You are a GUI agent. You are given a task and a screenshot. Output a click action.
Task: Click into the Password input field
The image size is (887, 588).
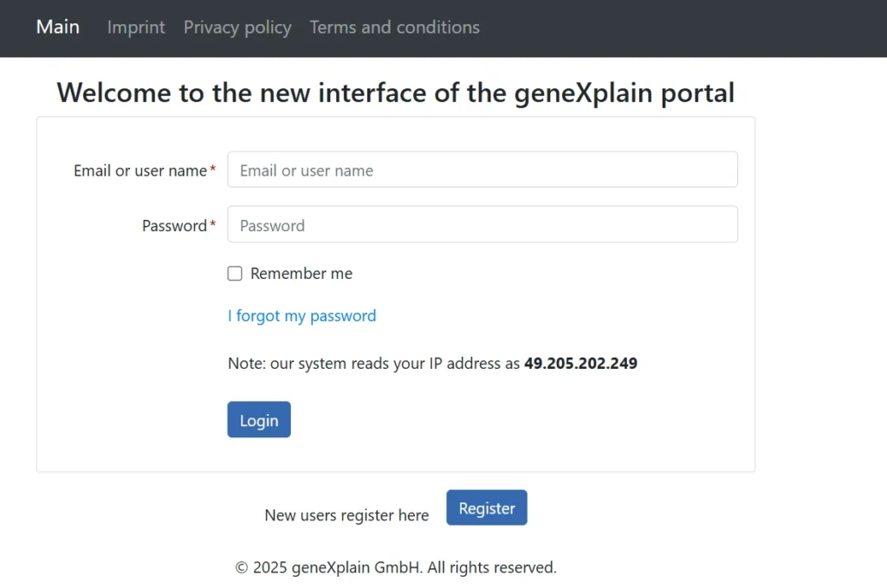(x=482, y=224)
